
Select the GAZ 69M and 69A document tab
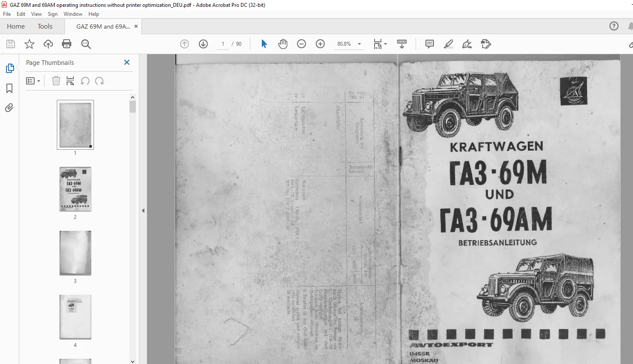103,26
